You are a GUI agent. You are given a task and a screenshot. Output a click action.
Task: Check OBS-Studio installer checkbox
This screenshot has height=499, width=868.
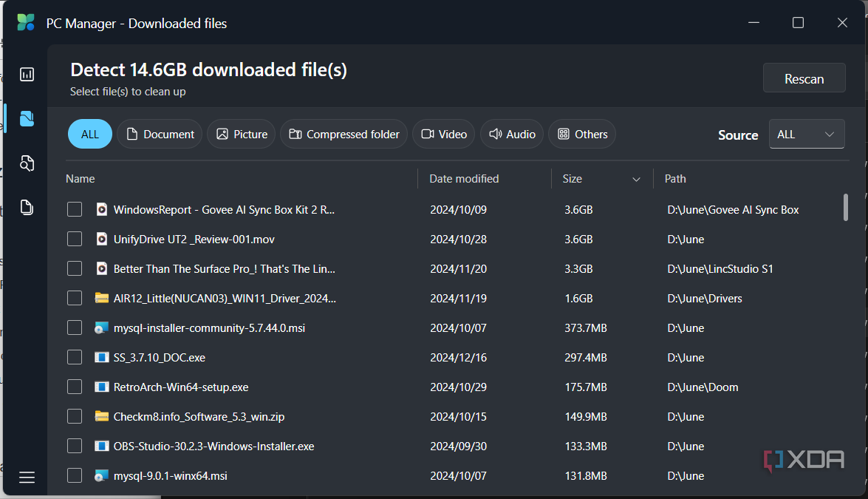coord(75,446)
